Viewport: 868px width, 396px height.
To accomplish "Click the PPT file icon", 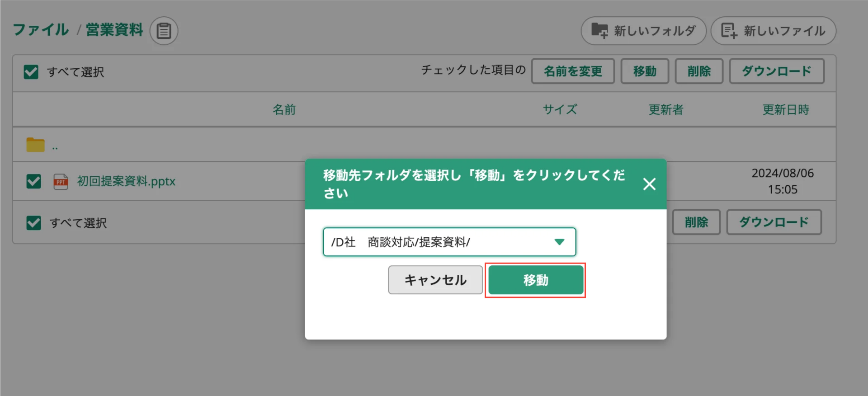I will (x=61, y=181).
